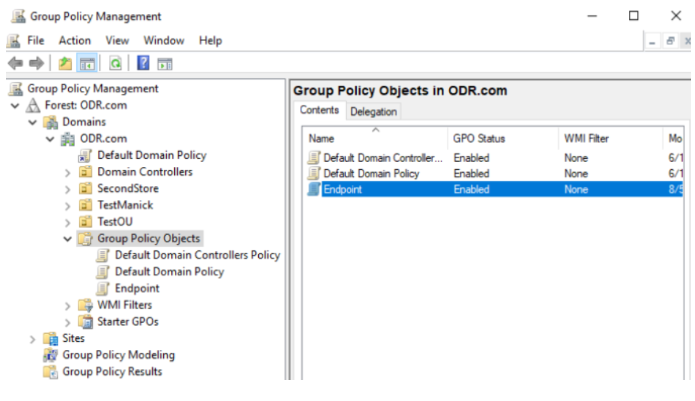The width and height of the screenshot is (695, 401).
Task: Expand the WMI Filters node
Action: 67,306
